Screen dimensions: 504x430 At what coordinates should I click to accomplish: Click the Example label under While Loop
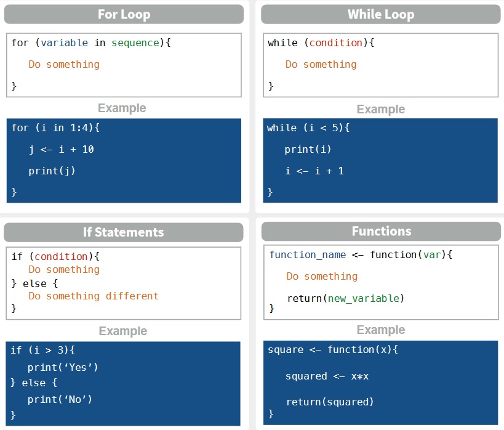(380, 110)
